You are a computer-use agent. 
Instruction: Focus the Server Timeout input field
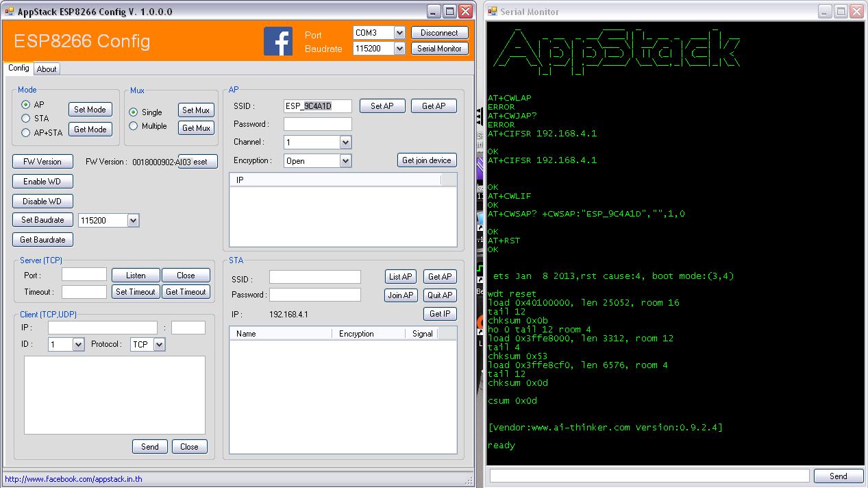point(84,292)
